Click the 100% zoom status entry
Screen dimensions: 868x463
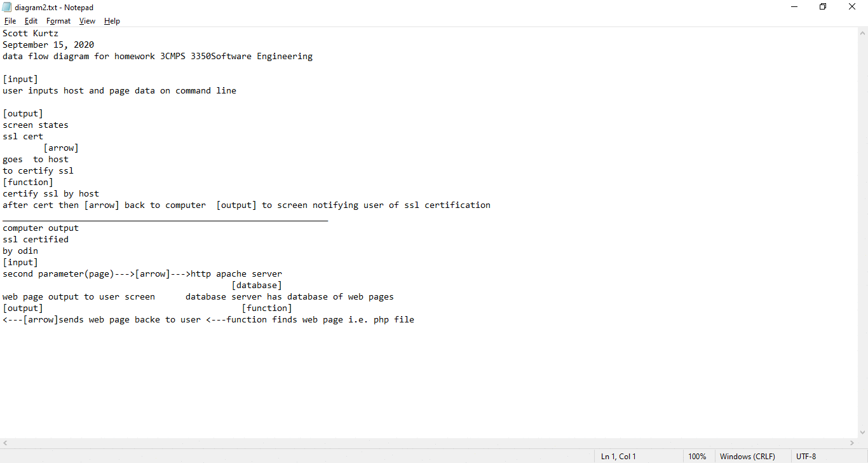697,457
